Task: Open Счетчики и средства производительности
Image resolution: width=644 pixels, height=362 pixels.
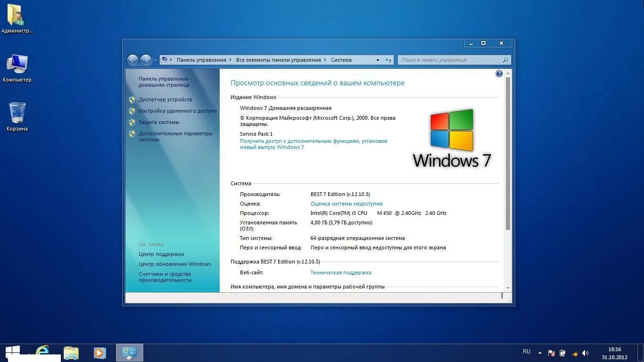Action: 165,277
